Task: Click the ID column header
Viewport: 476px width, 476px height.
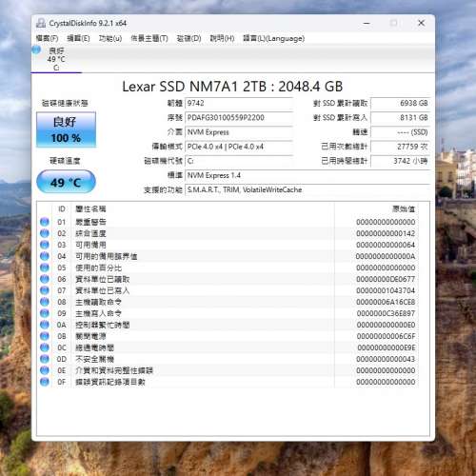Action: 62,209
